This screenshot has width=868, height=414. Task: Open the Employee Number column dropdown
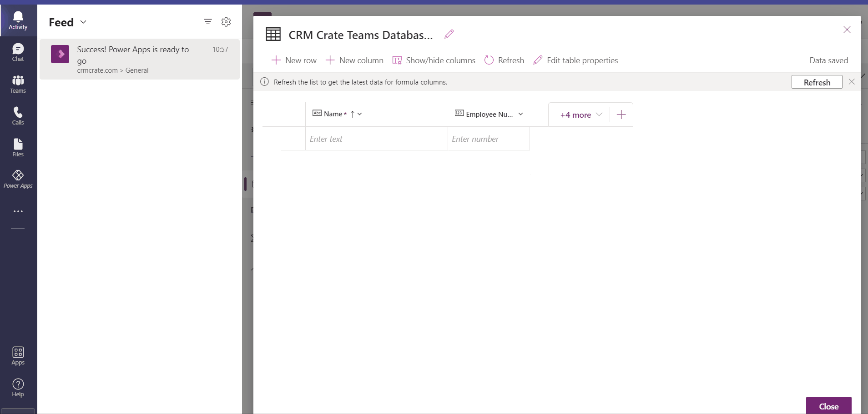click(521, 114)
